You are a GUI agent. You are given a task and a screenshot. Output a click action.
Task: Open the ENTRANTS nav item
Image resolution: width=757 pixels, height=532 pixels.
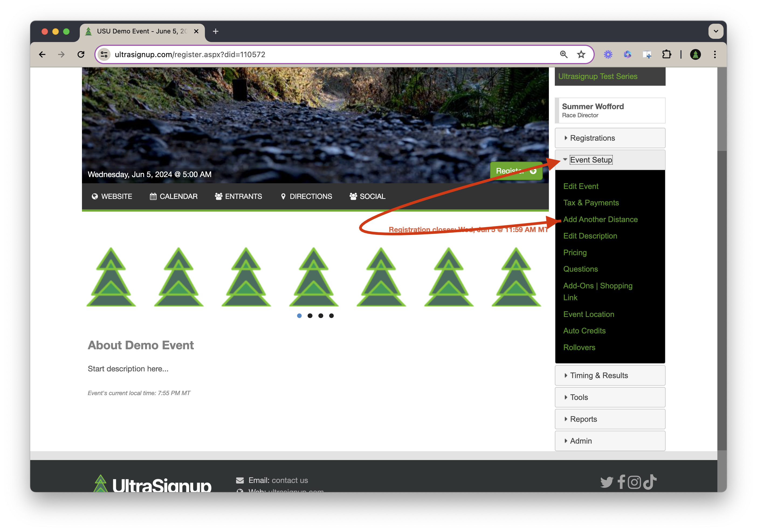pos(238,196)
